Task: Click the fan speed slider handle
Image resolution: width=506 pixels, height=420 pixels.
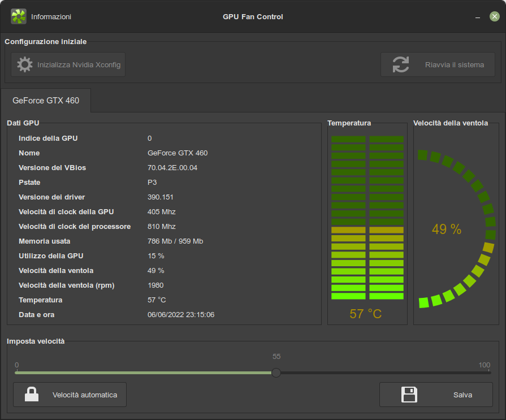Action: [x=276, y=373]
